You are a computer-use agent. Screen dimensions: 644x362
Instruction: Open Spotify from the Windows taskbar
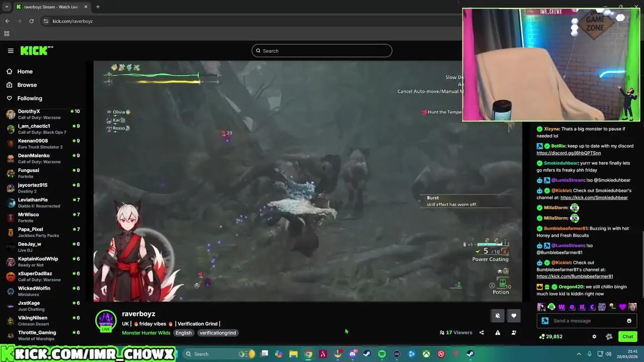(382, 354)
